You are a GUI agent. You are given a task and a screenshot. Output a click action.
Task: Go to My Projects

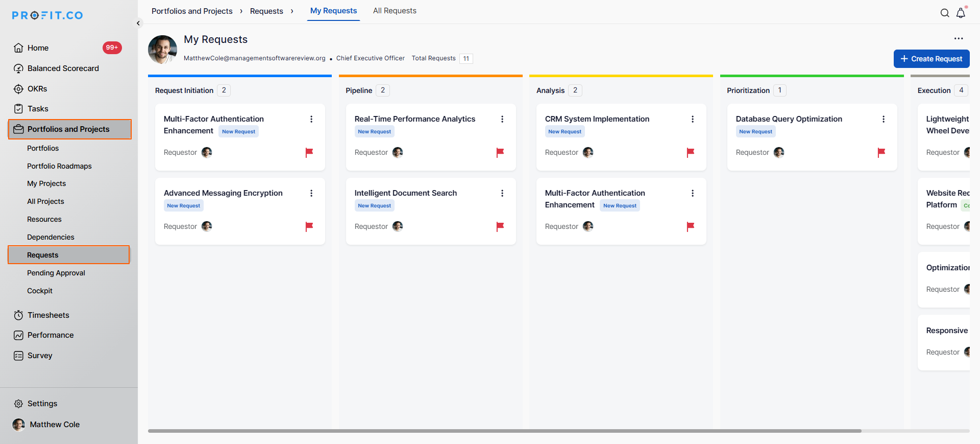click(x=46, y=183)
